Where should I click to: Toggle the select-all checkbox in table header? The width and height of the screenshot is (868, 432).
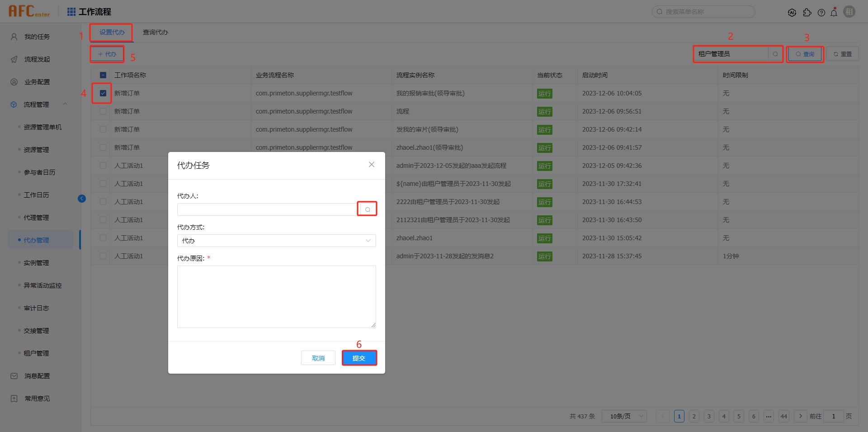coord(103,75)
